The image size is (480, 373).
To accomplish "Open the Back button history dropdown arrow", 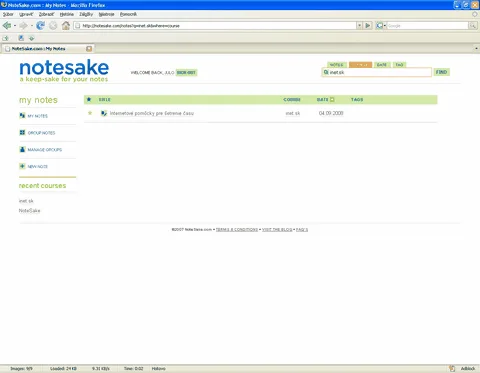I will click(x=15, y=26).
